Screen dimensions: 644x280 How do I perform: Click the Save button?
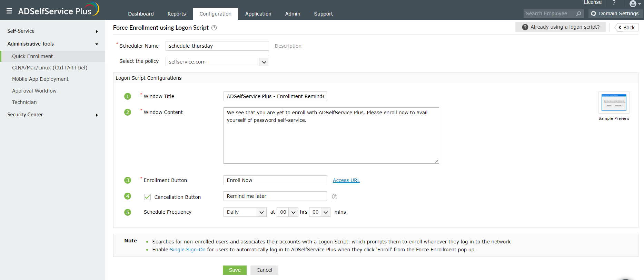click(235, 270)
